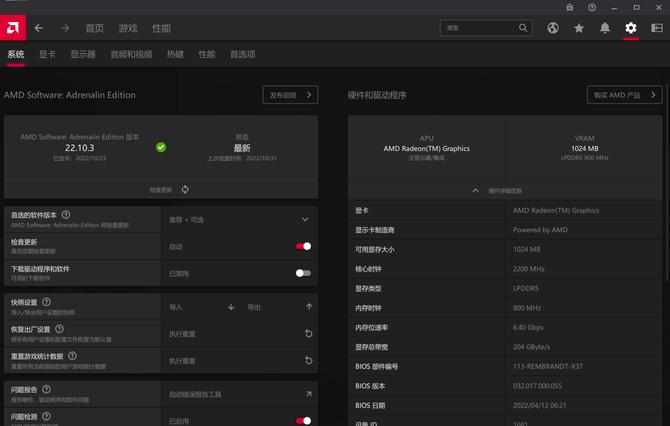
Task: Switch to the 显卡 tab
Action: click(x=47, y=54)
